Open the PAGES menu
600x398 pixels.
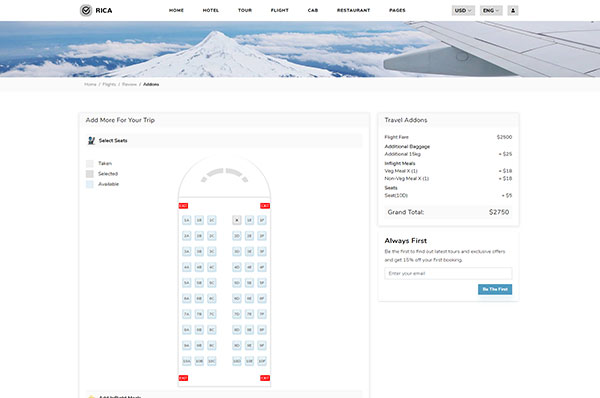[x=397, y=10]
